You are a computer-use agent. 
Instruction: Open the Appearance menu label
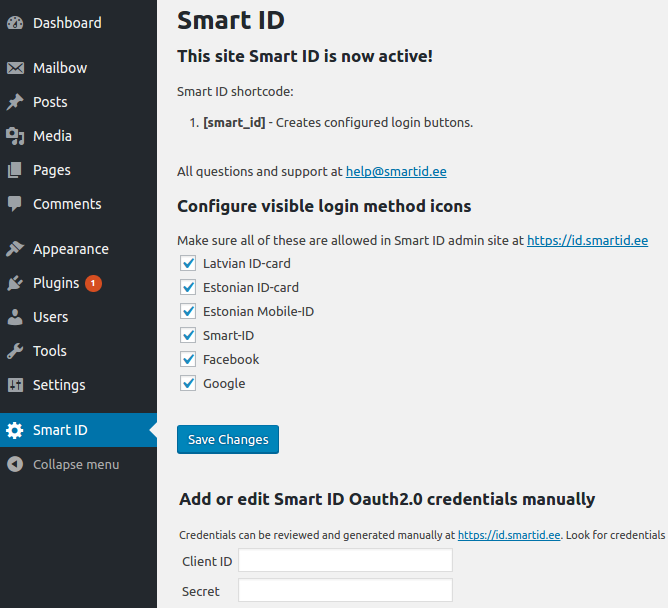pyautogui.click(x=71, y=249)
